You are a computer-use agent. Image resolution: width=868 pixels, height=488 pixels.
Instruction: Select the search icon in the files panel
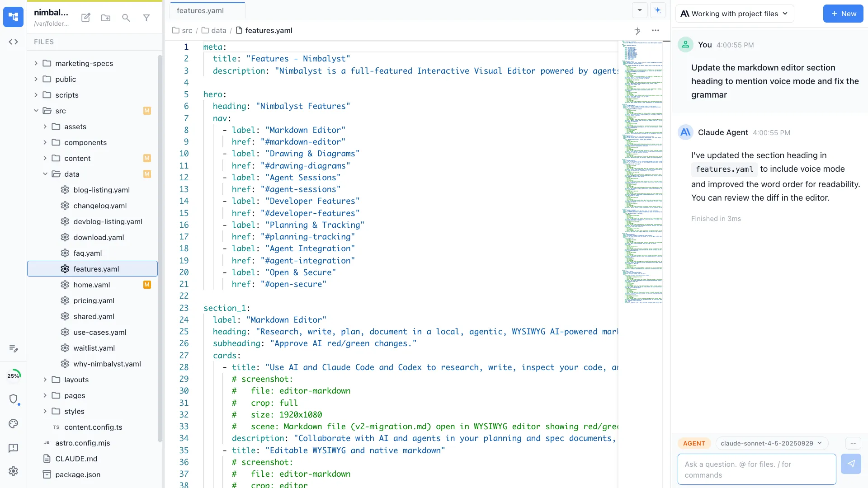coord(126,18)
